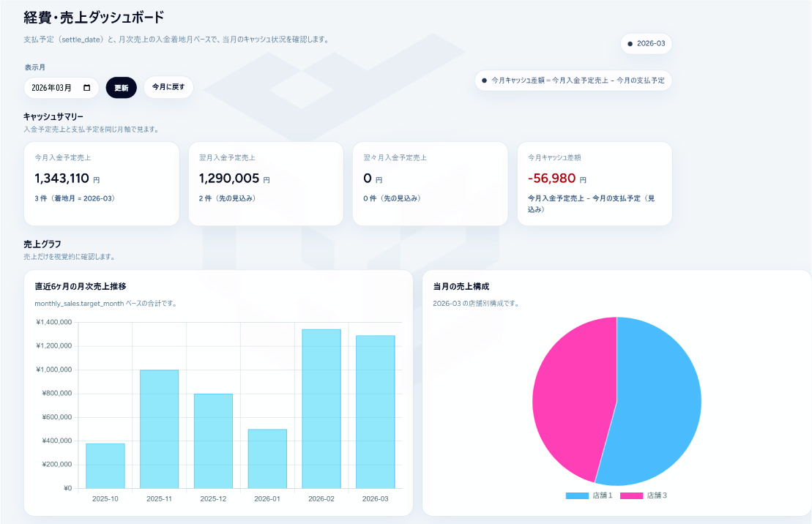
Task: Click the 2026-02 bar in sales chart
Action: pyautogui.click(x=321, y=408)
